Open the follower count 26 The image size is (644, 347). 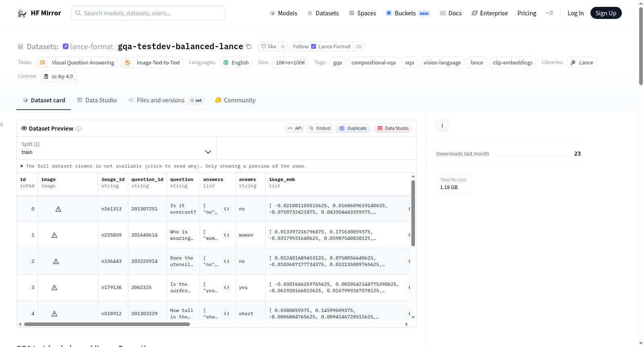click(x=359, y=47)
